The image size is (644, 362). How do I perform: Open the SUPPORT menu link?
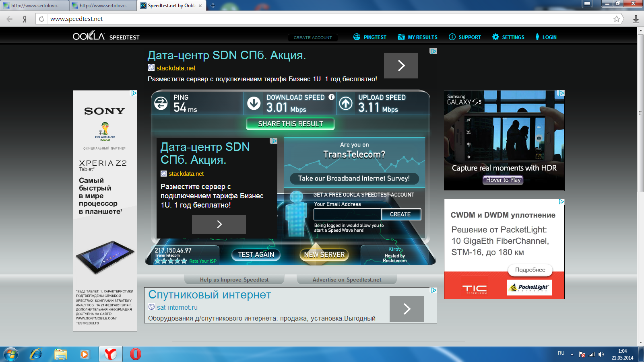pyautogui.click(x=470, y=37)
